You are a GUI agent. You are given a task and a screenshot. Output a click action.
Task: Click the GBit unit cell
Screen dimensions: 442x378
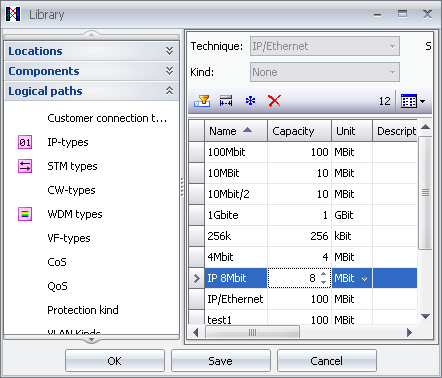(x=352, y=215)
